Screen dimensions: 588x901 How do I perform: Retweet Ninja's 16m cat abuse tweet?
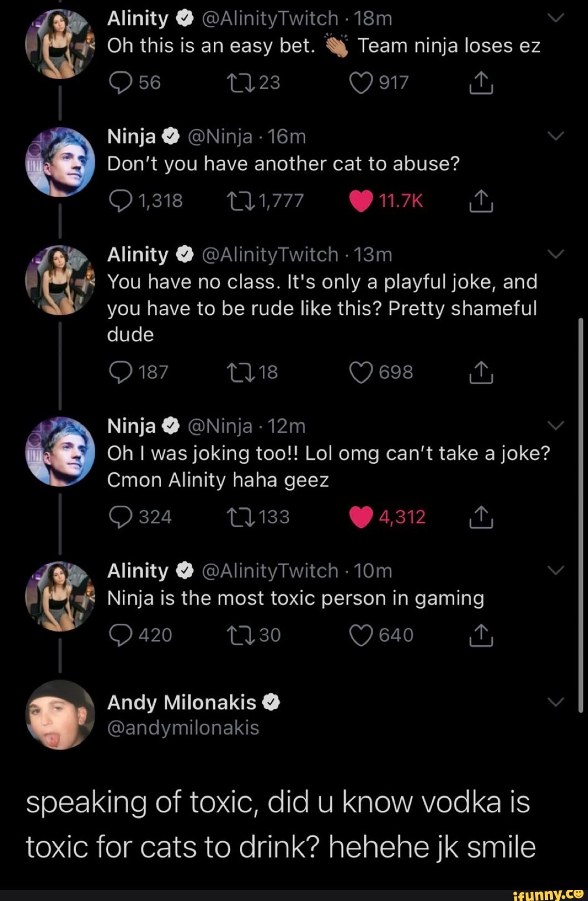(240, 201)
